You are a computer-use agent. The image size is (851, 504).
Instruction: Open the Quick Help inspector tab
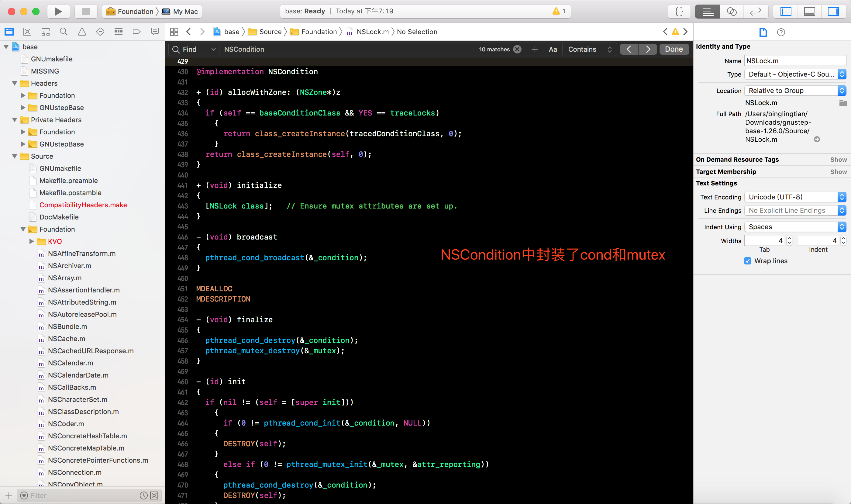coord(781,32)
